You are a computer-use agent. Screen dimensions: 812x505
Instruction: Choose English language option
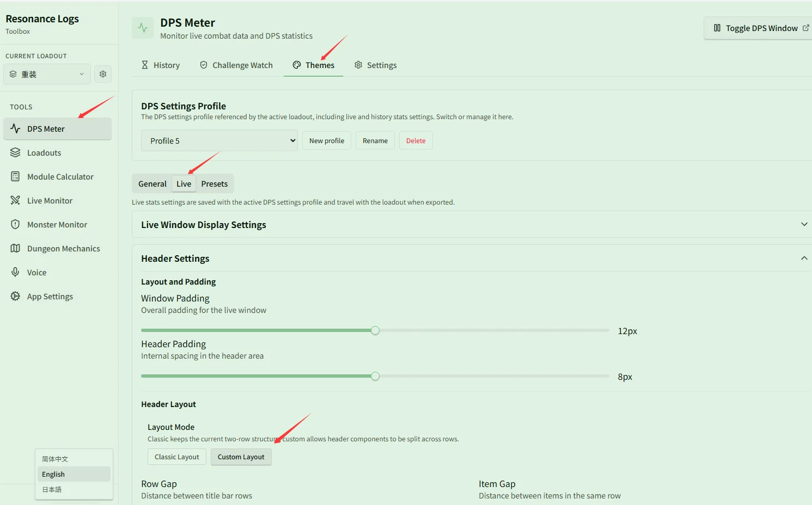[74, 474]
